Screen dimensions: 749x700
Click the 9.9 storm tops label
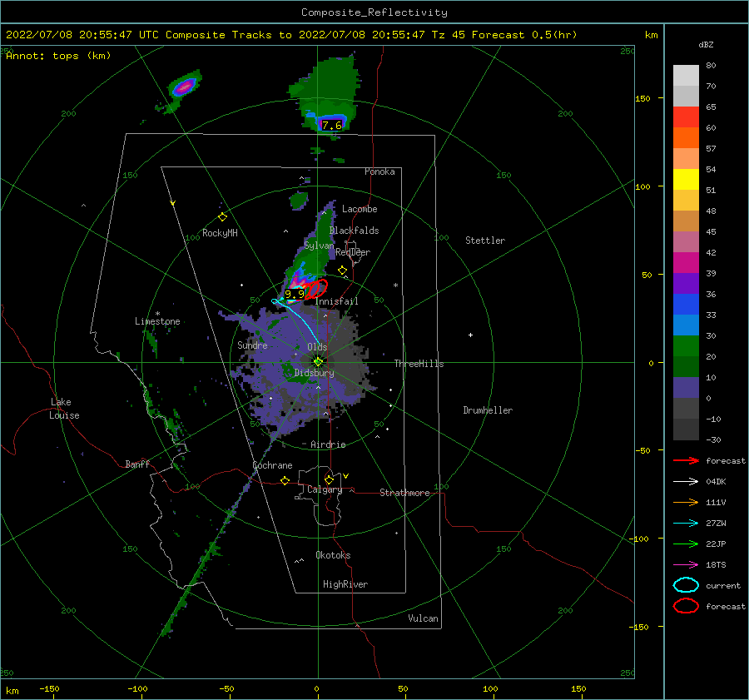[295, 295]
